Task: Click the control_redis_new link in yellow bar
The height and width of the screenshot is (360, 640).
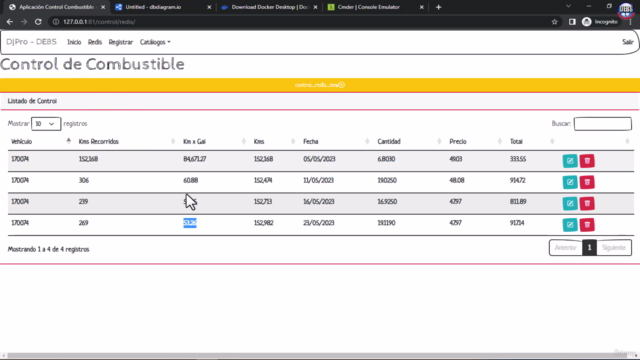Action: (320, 85)
